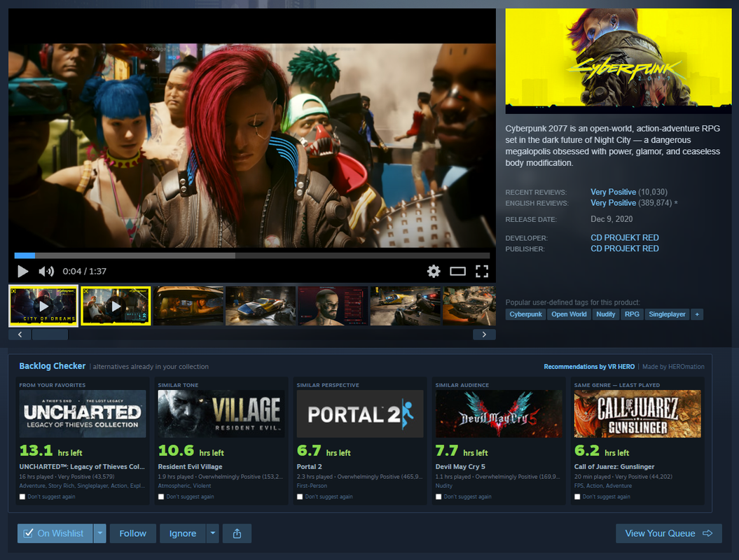Image resolution: width=739 pixels, height=560 pixels.
Task: Open Made by HEROmation link
Action: point(673,366)
